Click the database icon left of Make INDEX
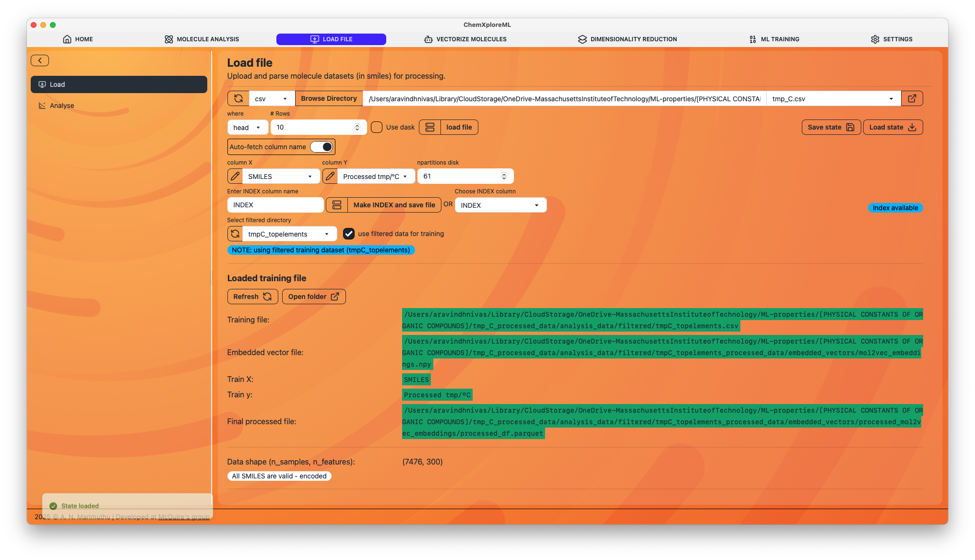This screenshot has height=560, width=975. coord(337,205)
